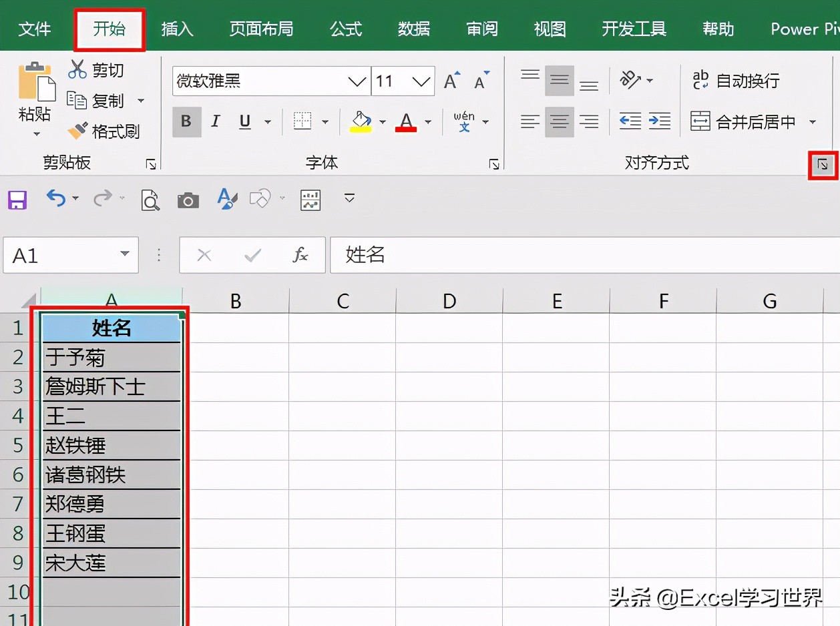Open the border style dropdown arrow
This screenshot has height=626, width=840.
pyautogui.click(x=325, y=122)
